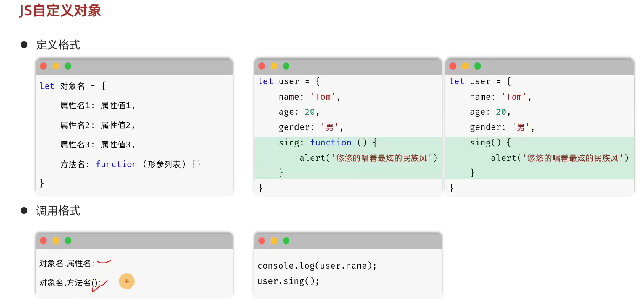
Task: Click the 调用格式 bullet heading
Action: pyautogui.click(x=58, y=211)
